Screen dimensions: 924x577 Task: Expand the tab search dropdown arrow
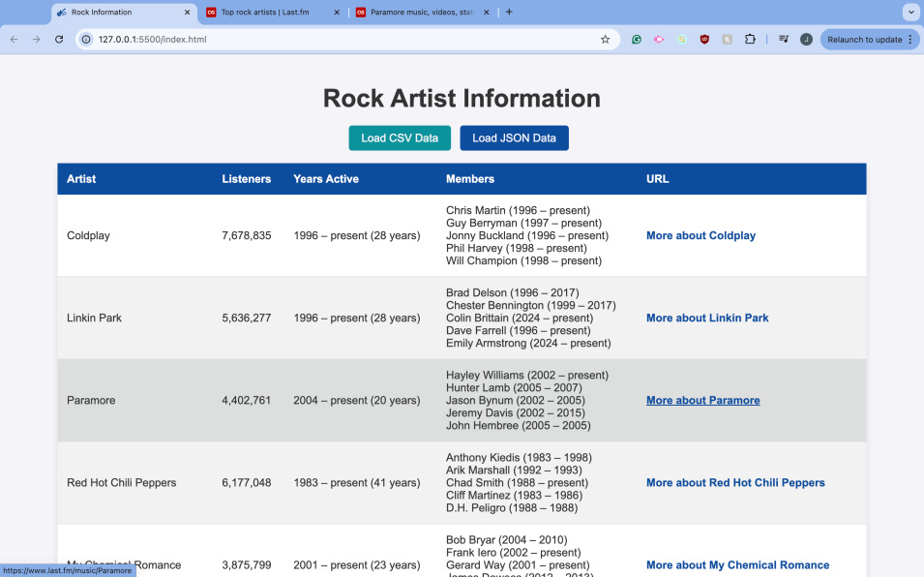[x=911, y=12]
